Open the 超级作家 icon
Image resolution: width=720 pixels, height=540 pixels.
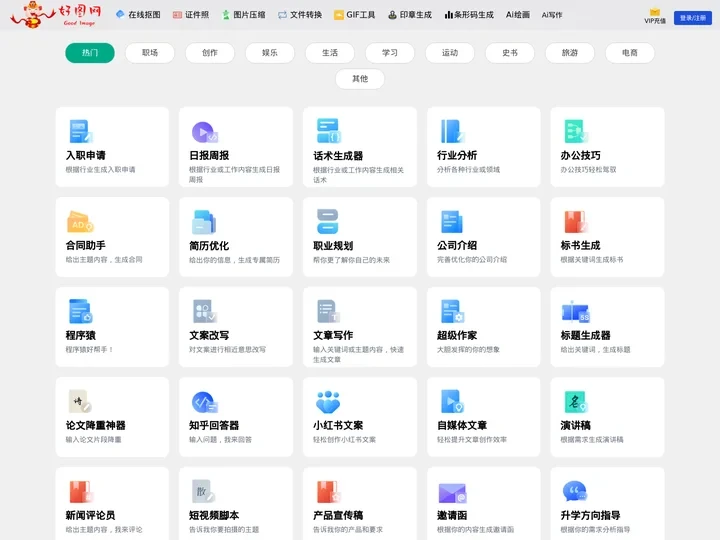452,311
